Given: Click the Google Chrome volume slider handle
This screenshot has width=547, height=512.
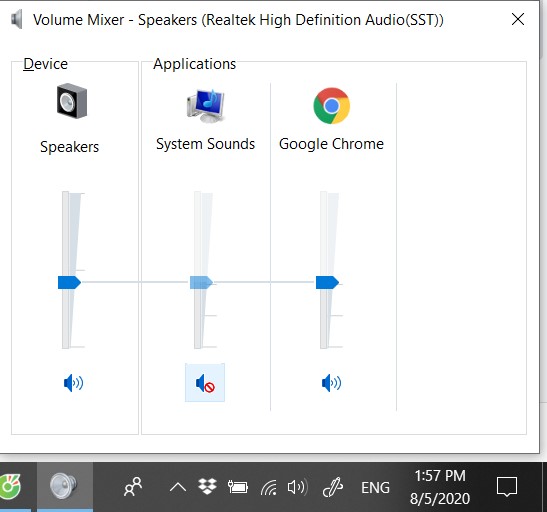Looking at the screenshot, I should [x=327, y=282].
